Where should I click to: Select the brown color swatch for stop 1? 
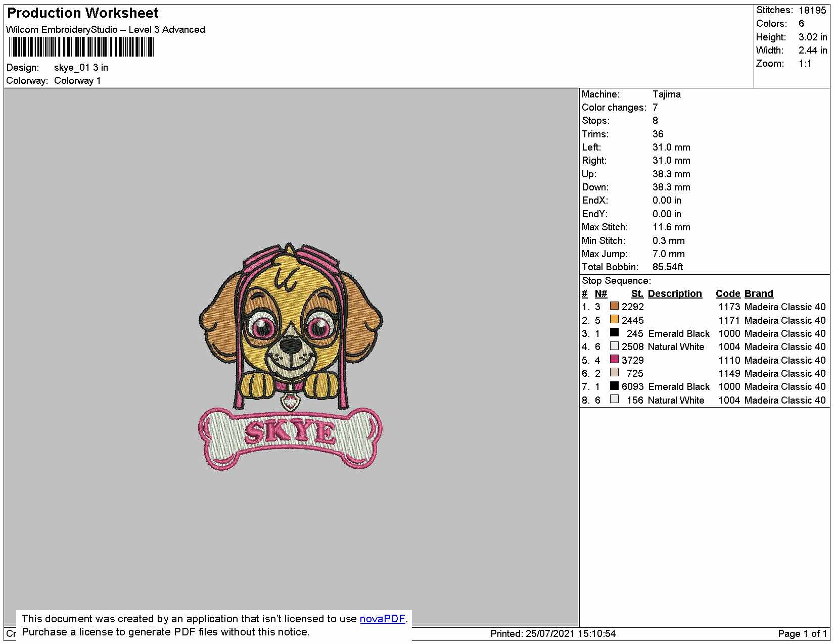(x=614, y=306)
